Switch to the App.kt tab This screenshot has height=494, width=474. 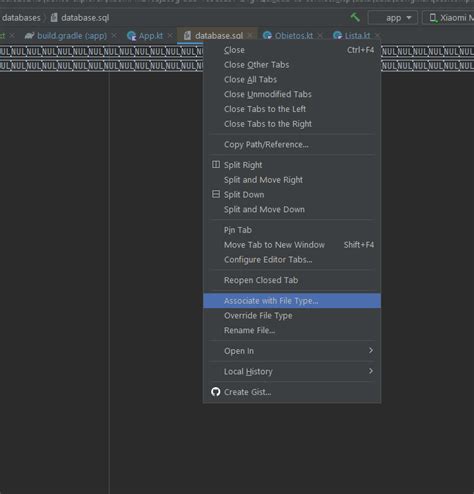tap(151, 36)
